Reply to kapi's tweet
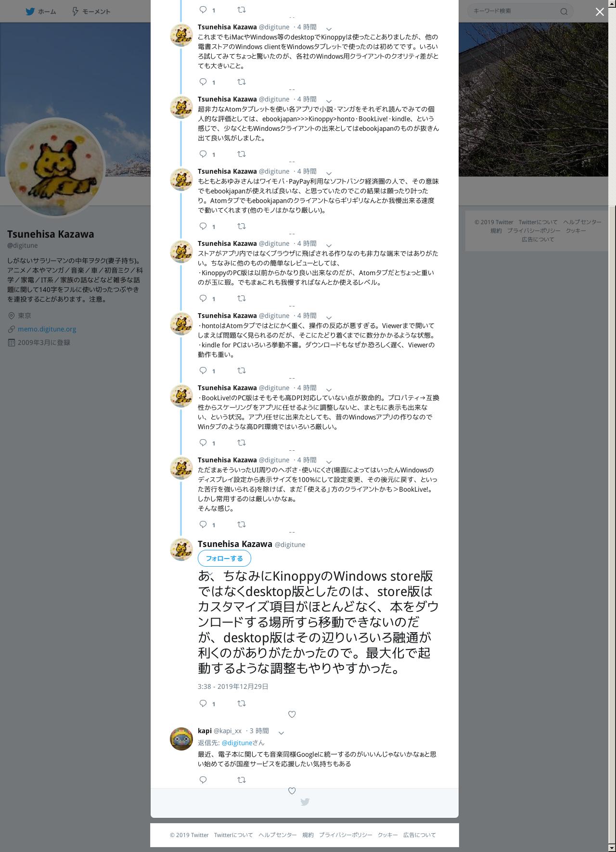 [x=203, y=780]
